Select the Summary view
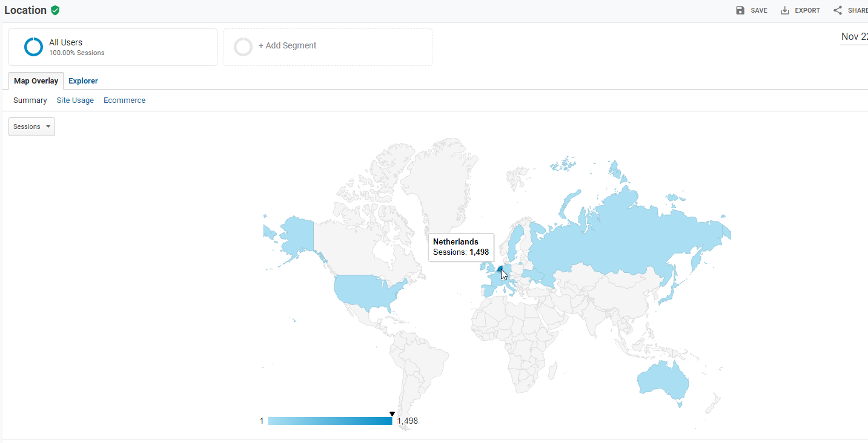The image size is (868, 443). coord(30,100)
